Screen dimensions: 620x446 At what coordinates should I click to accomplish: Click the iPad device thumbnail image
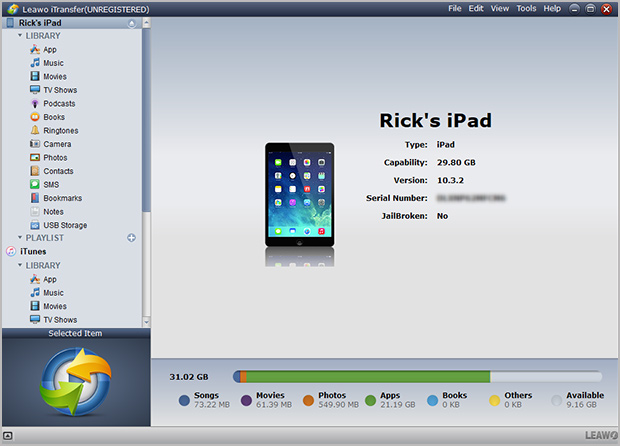click(300, 195)
